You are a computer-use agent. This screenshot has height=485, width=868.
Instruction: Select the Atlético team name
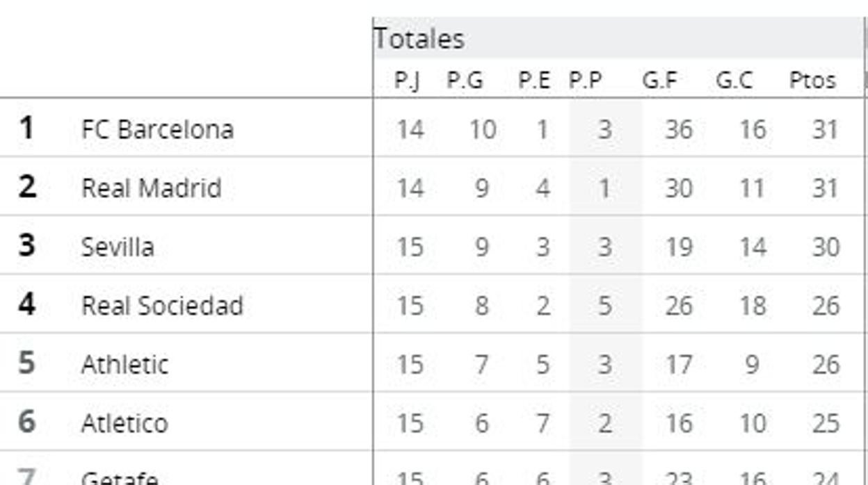coord(124,423)
